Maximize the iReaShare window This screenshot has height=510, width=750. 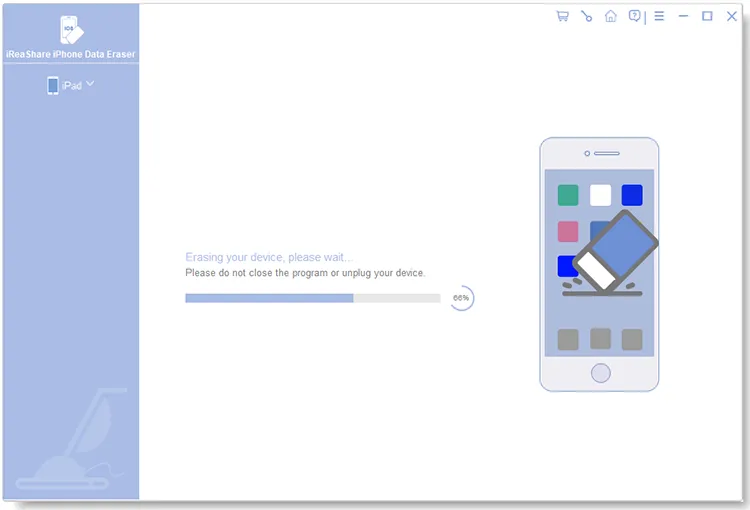tap(707, 16)
